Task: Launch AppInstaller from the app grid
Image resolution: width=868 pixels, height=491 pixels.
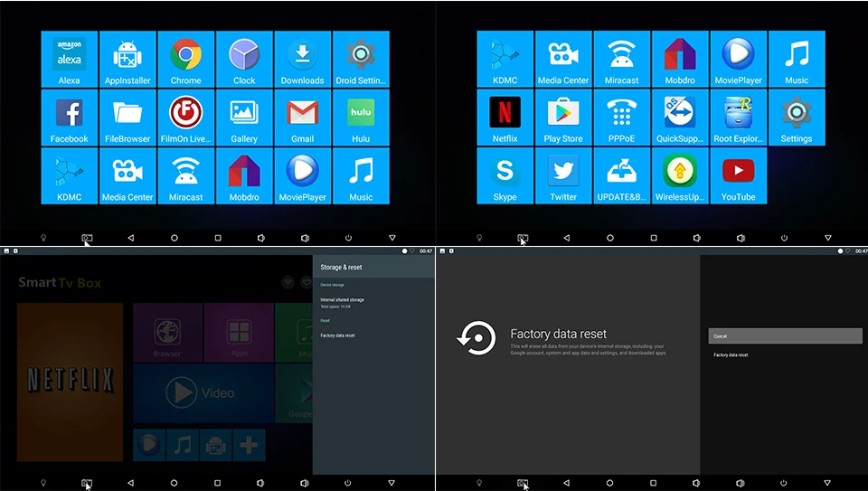Action: pyautogui.click(x=127, y=60)
